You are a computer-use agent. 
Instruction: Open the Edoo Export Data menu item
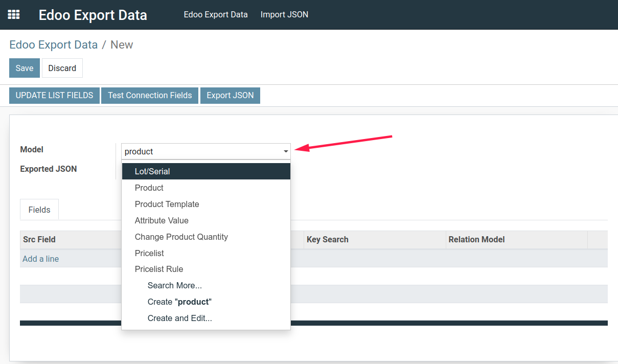[216, 14]
